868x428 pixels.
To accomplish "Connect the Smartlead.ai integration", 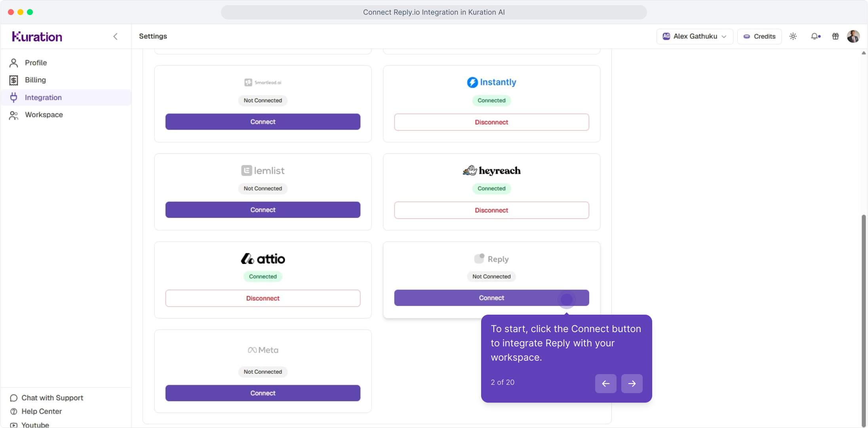I will pyautogui.click(x=263, y=122).
